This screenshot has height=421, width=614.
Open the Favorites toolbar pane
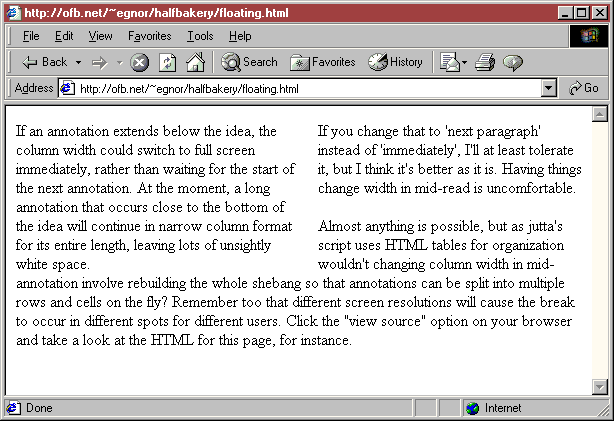coord(323,62)
